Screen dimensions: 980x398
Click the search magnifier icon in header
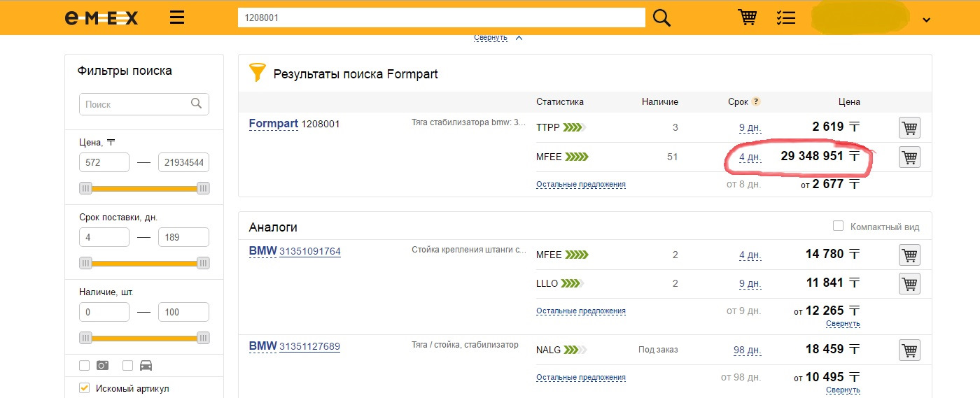[661, 18]
